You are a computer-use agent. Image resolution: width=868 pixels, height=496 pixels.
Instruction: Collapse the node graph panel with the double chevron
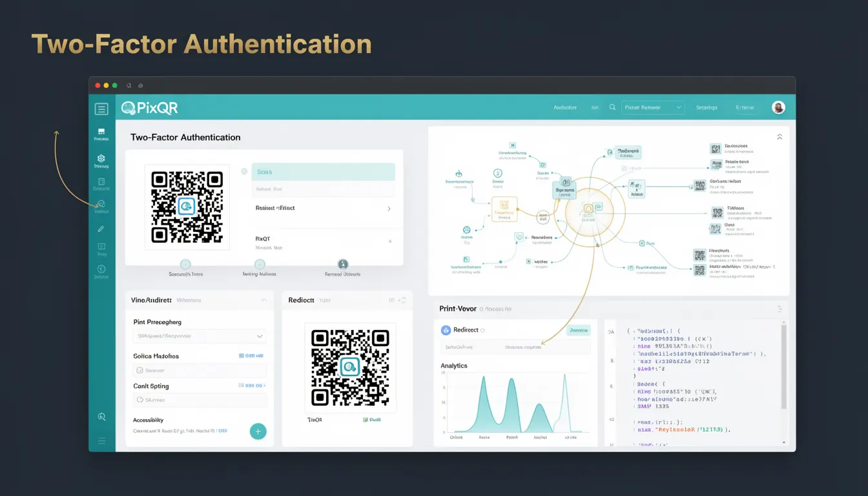click(x=780, y=137)
